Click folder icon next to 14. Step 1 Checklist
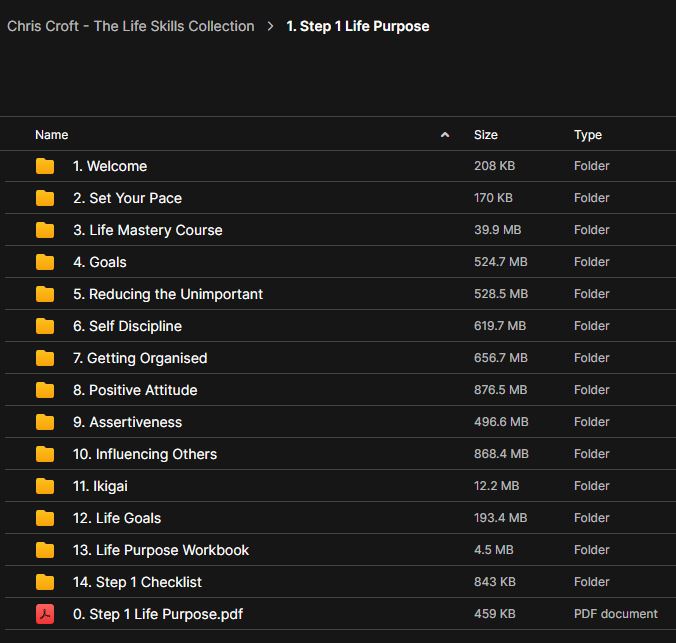Image resolution: width=676 pixels, height=643 pixels. tap(45, 582)
